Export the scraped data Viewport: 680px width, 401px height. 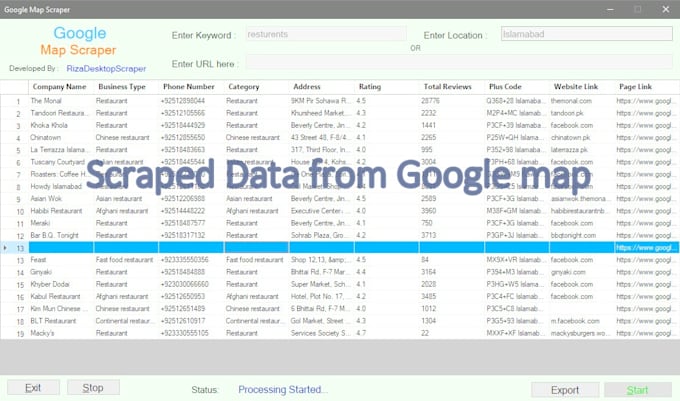(x=565, y=390)
